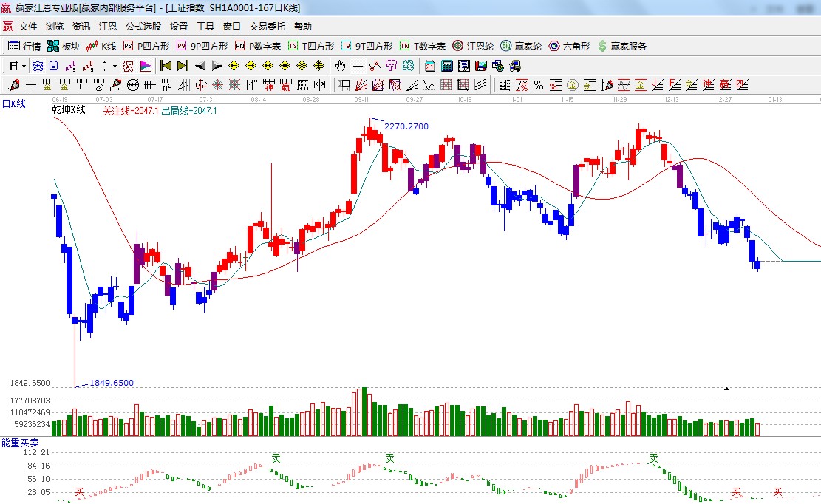This screenshot has width=821, height=504.
Task: Open the calendar icon showing 21
Action: [x=429, y=66]
